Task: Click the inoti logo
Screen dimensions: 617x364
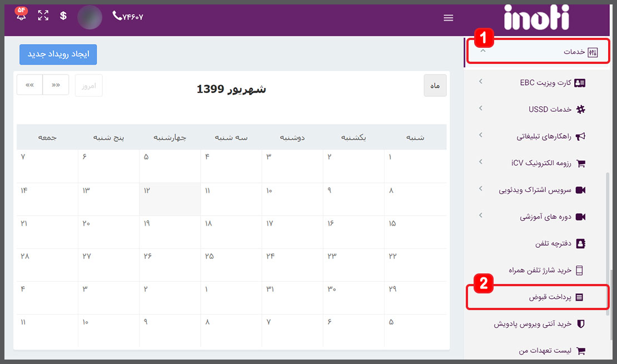Action: pyautogui.click(x=536, y=18)
